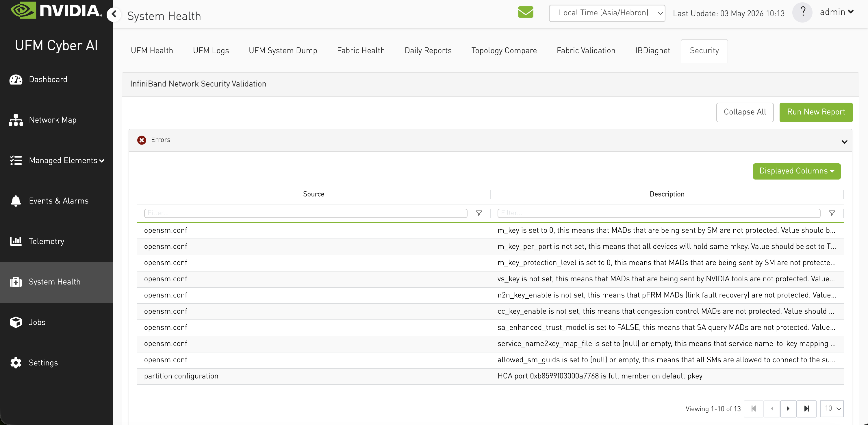The width and height of the screenshot is (868, 425).
Task: Click the Description filter input field
Action: (659, 213)
